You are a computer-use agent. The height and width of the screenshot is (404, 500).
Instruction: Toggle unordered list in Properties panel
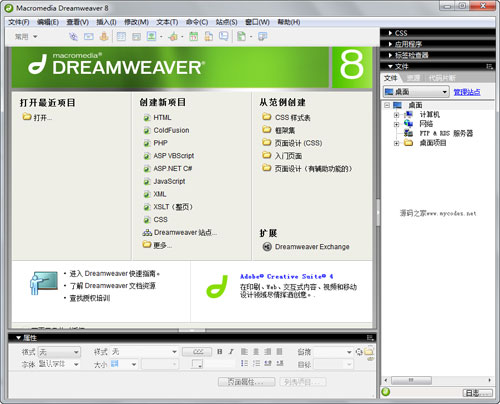pos(244,363)
